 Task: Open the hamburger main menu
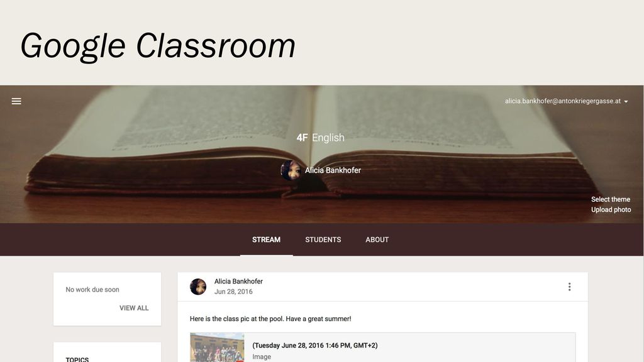pyautogui.click(x=16, y=101)
